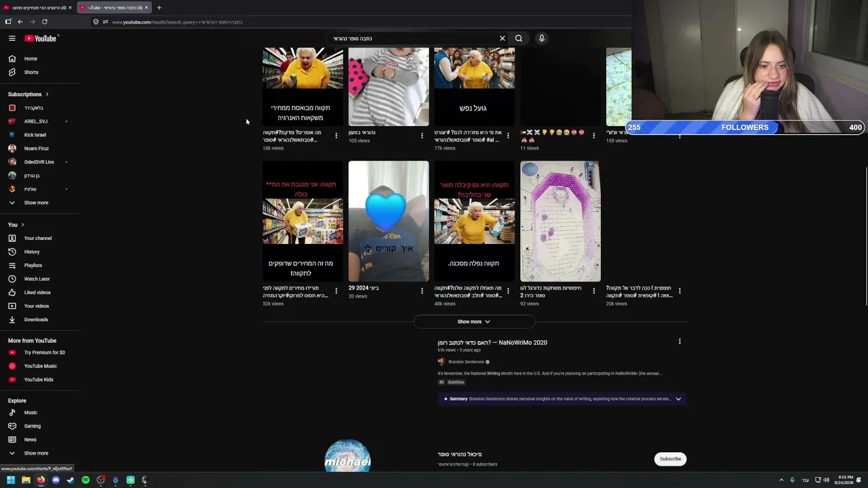
Task: Open the blue heart short thumbnail
Action: tap(389, 221)
